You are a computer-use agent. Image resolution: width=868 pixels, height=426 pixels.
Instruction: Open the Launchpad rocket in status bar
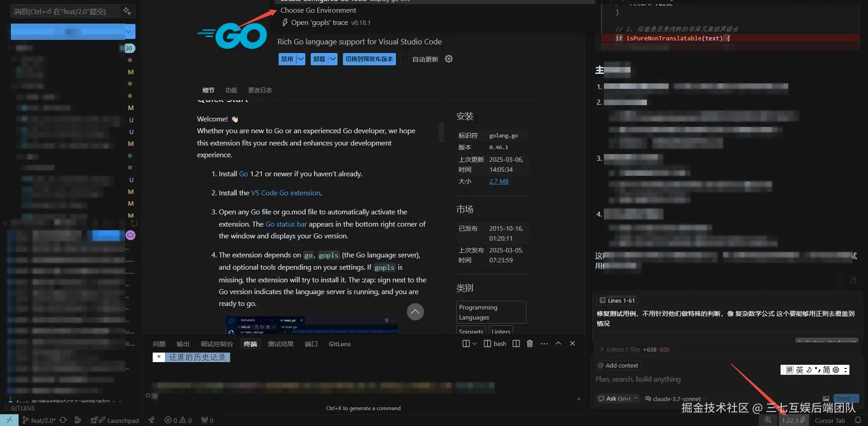[x=115, y=420]
